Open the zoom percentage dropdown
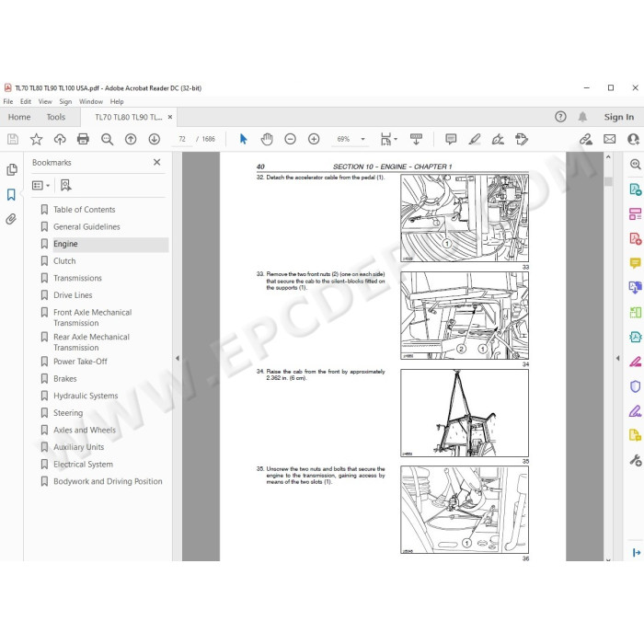The width and height of the screenshot is (644, 644). point(362,139)
